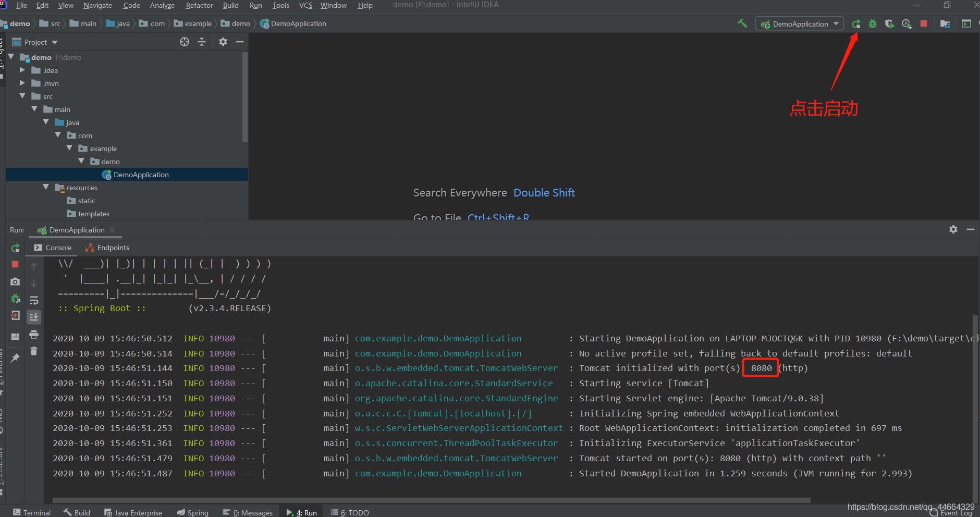980x517 pixels.
Task: Click the locate-in-project crosshair icon
Action: tap(185, 42)
